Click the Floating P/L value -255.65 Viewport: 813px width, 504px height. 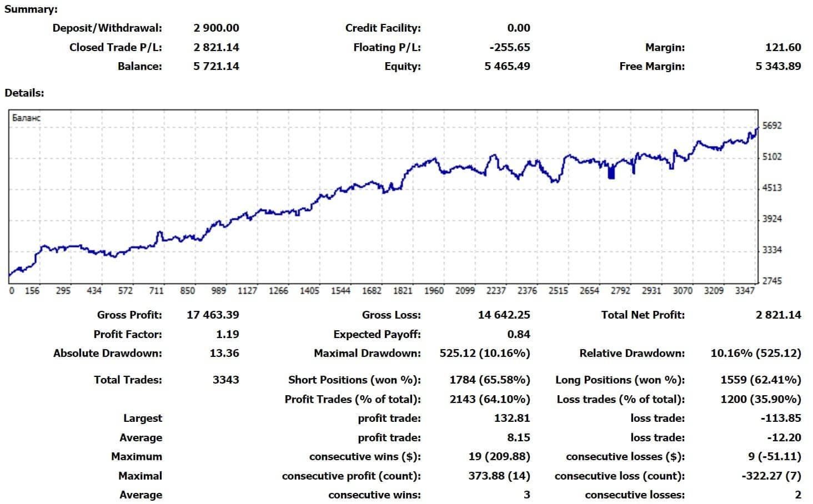pyautogui.click(x=509, y=47)
